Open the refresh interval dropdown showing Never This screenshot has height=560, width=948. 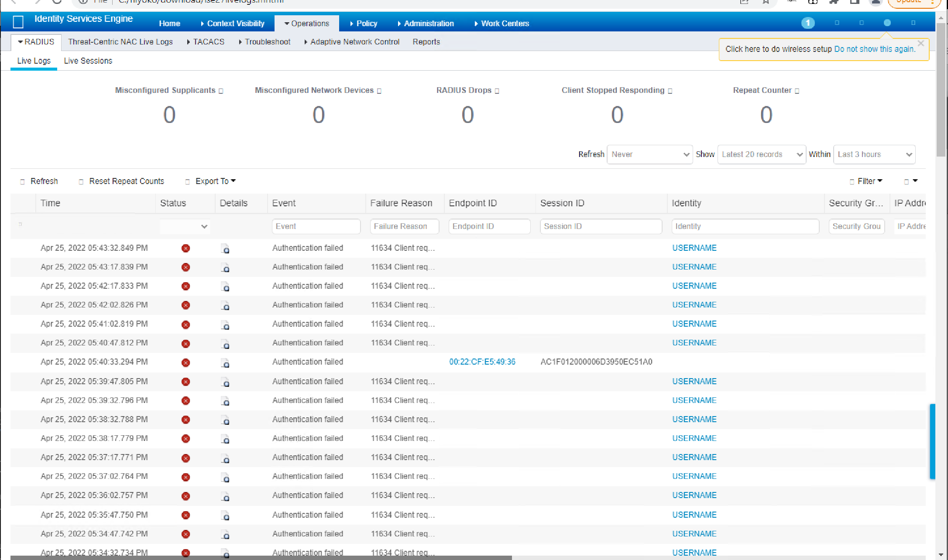[x=649, y=154]
